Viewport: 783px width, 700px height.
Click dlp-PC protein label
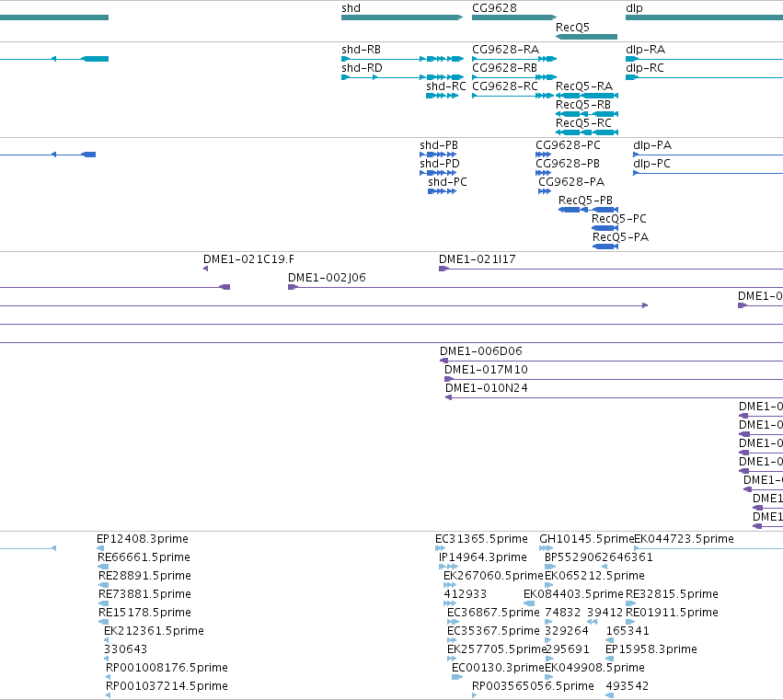coord(651,164)
